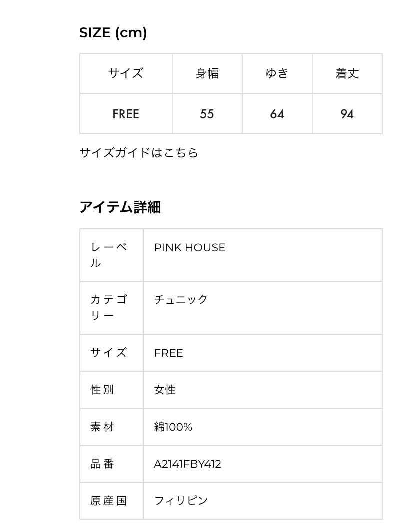Click the 女性 gender value
This screenshot has height=532, width=401.
tap(165, 390)
